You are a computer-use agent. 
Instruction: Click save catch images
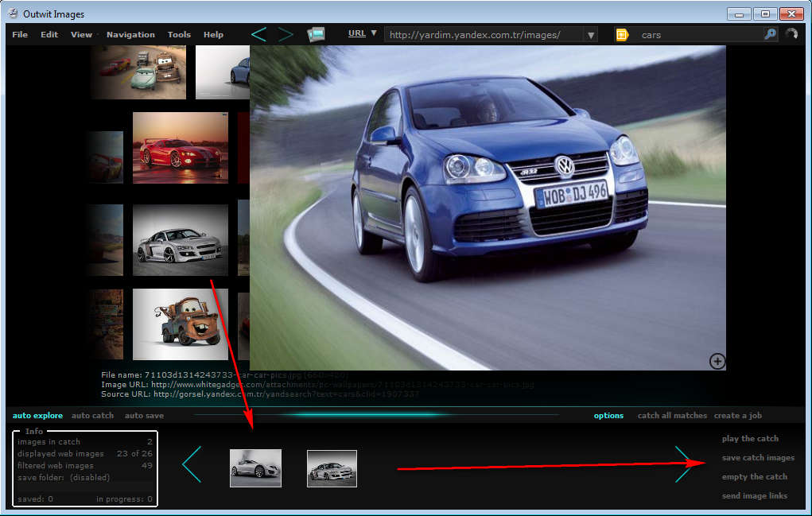pyautogui.click(x=757, y=458)
